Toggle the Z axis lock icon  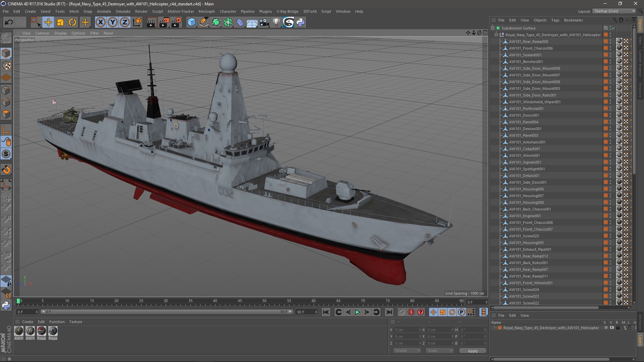tap(125, 22)
